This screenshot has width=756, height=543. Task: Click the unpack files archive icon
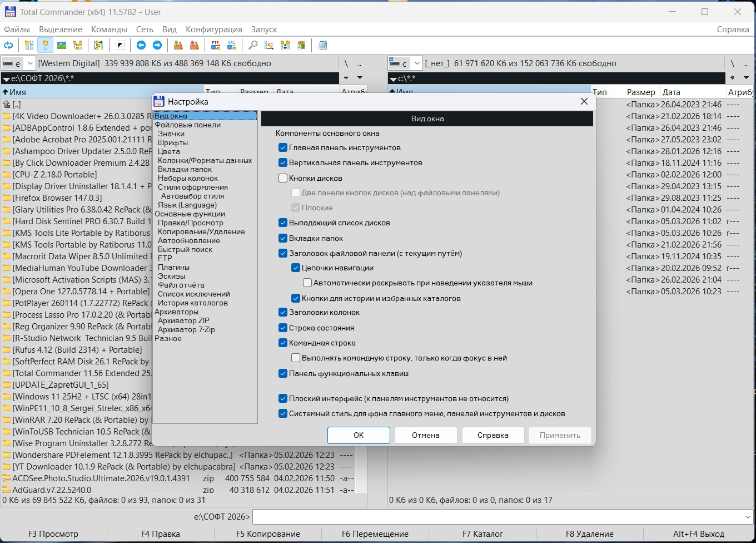(194, 46)
